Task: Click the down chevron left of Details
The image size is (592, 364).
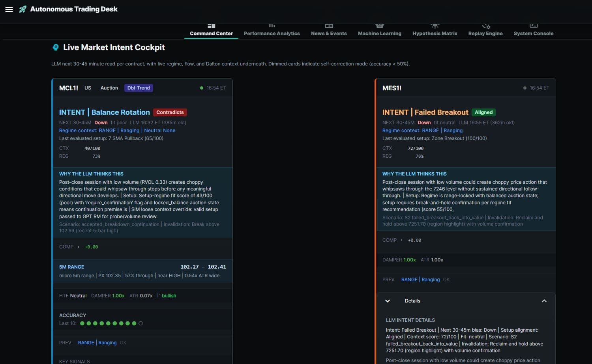Action: (x=388, y=301)
